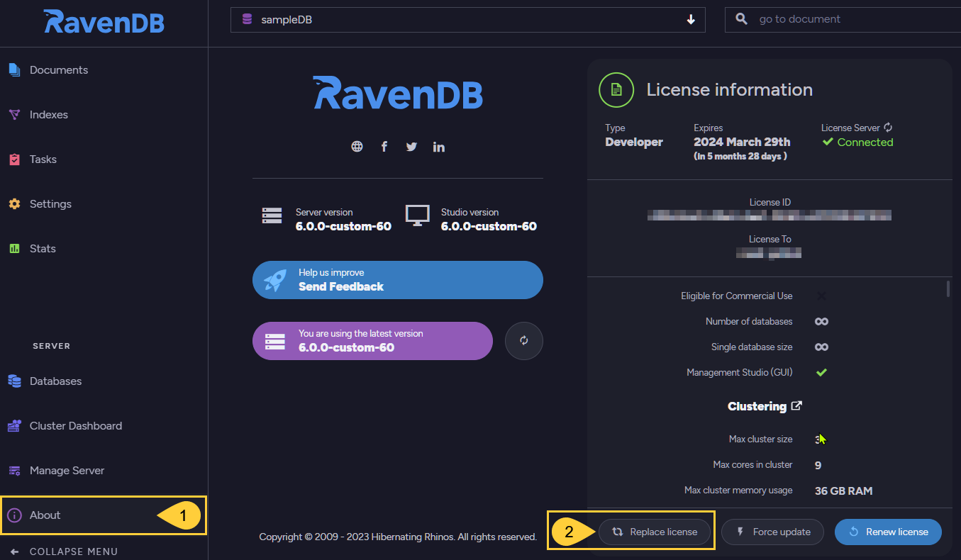The width and height of the screenshot is (961, 560).
Task: Click the Management Studio green checkmark
Action: pos(821,372)
